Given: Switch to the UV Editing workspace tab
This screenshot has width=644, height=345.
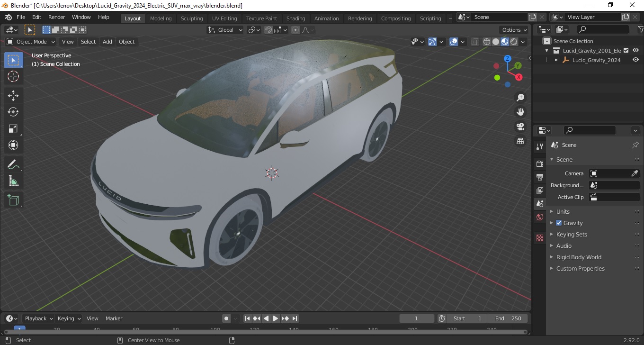Looking at the screenshot, I should coord(224,18).
